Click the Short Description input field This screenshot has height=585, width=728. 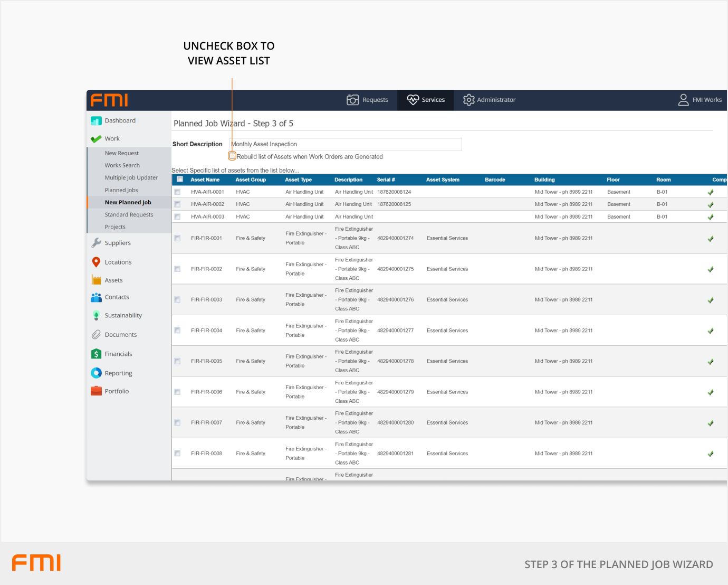coord(346,144)
